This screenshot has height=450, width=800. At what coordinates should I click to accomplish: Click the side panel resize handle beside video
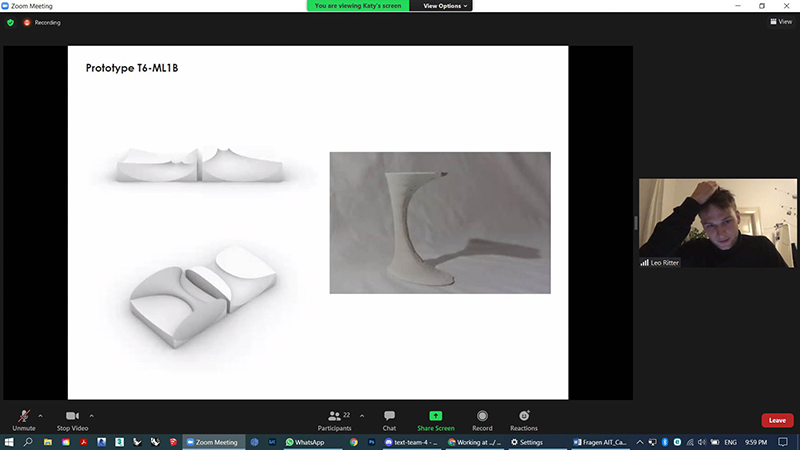click(636, 223)
